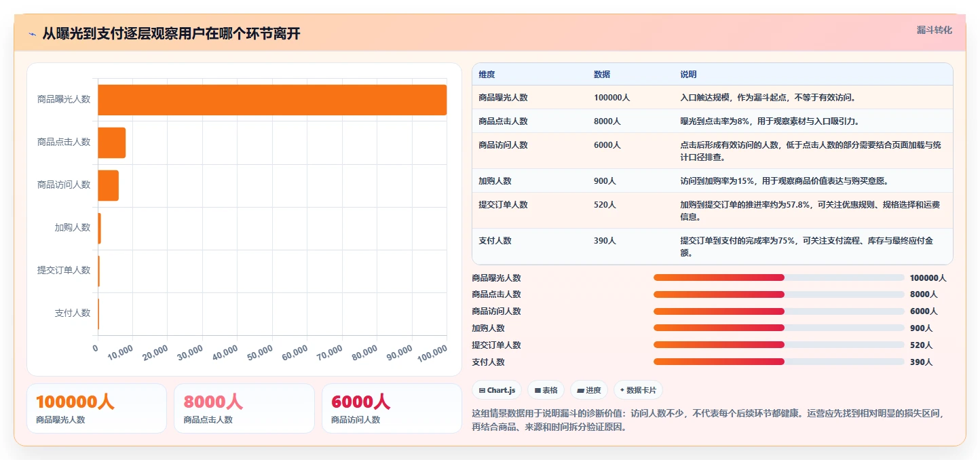Viewport: 980px width, 460px height.
Task: Click the 从曝光到支付 header title
Action: 171,34
